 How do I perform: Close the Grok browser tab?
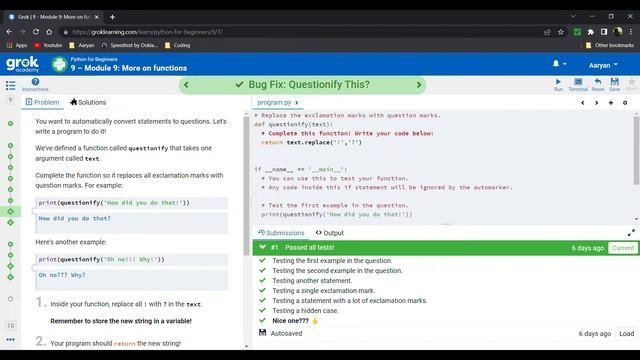click(96, 17)
